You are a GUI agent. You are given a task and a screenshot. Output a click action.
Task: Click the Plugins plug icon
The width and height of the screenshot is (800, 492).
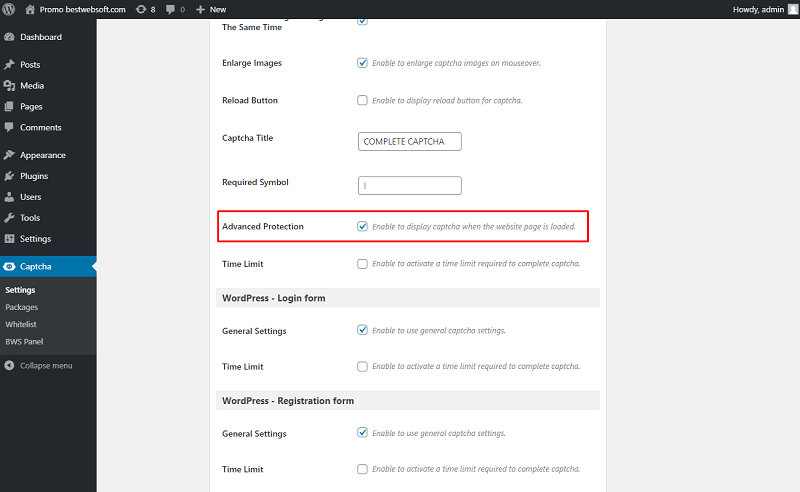[9, 176]
